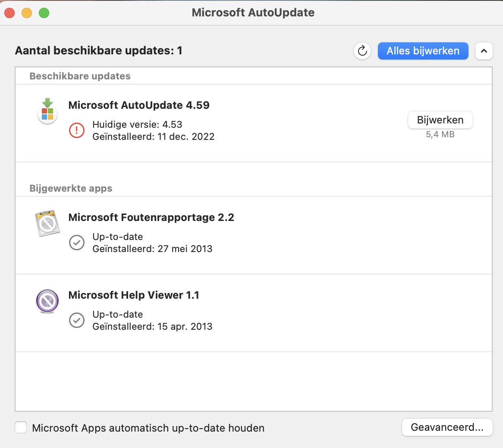The height and width of the screenshot is (448, 503).
Task: Click the yellow minimize window button
Action: (27, 13)
